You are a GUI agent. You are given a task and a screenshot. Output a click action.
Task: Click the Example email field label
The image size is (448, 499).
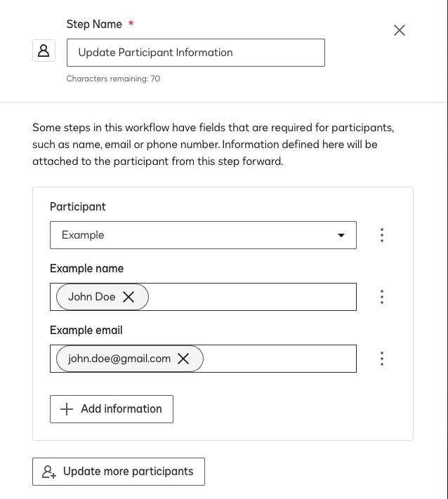pos(86,330)
